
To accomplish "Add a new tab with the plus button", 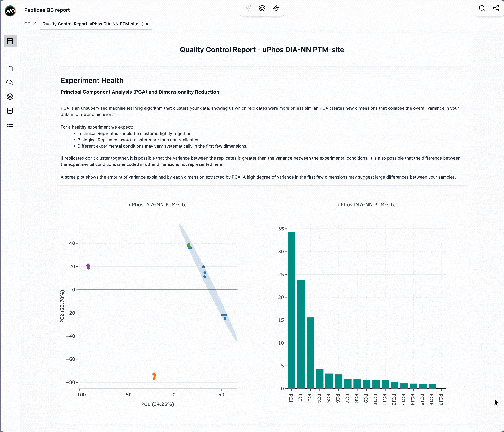I will click(156, 24).
